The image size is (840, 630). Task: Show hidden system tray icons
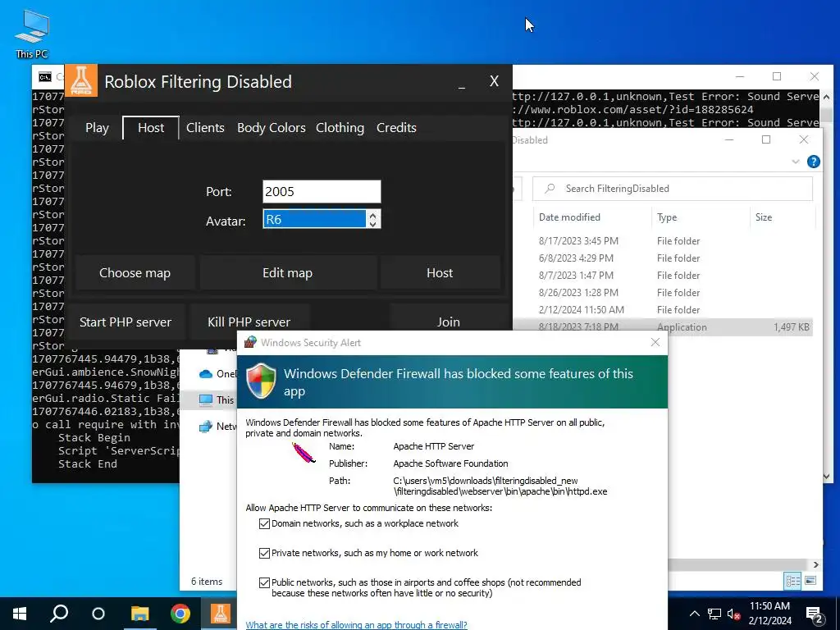694,614
